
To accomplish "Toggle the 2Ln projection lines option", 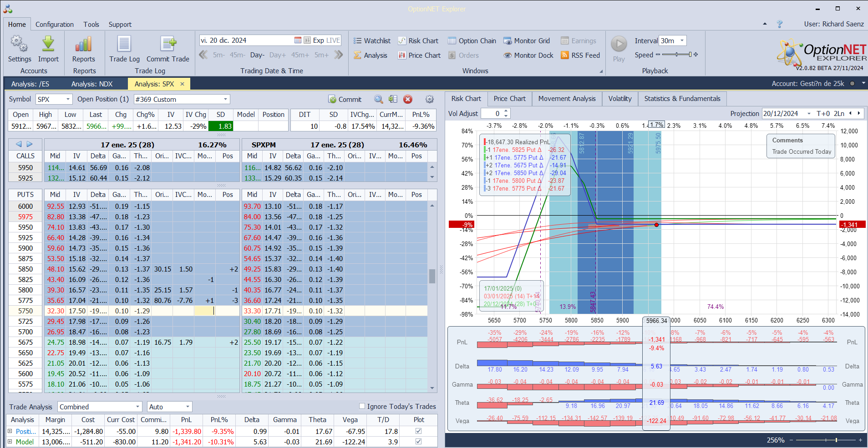I will click(839, 114).
